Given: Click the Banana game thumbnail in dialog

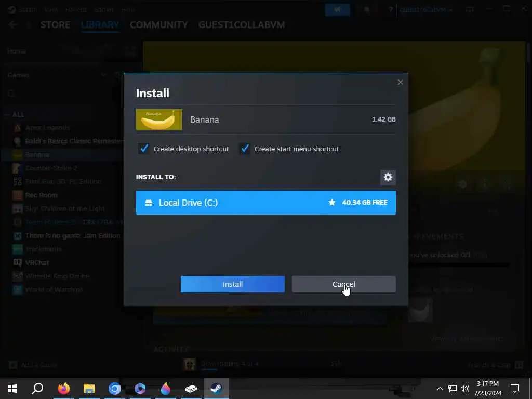Looking at the screenshot, I should tap(159, 119).
